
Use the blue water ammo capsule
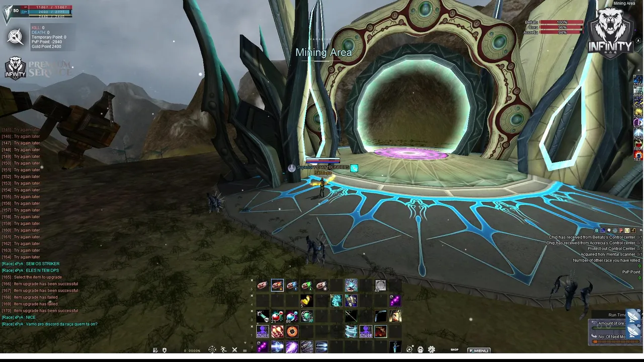292,285
